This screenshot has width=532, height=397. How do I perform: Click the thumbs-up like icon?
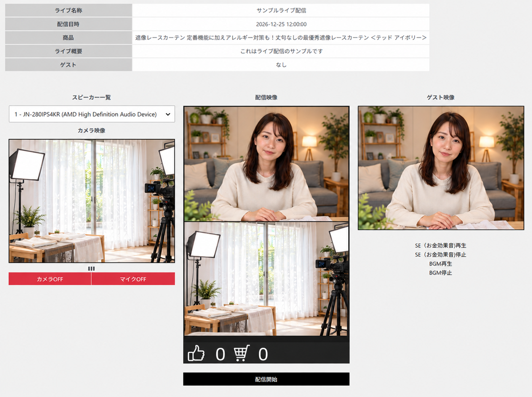point(196,353)
